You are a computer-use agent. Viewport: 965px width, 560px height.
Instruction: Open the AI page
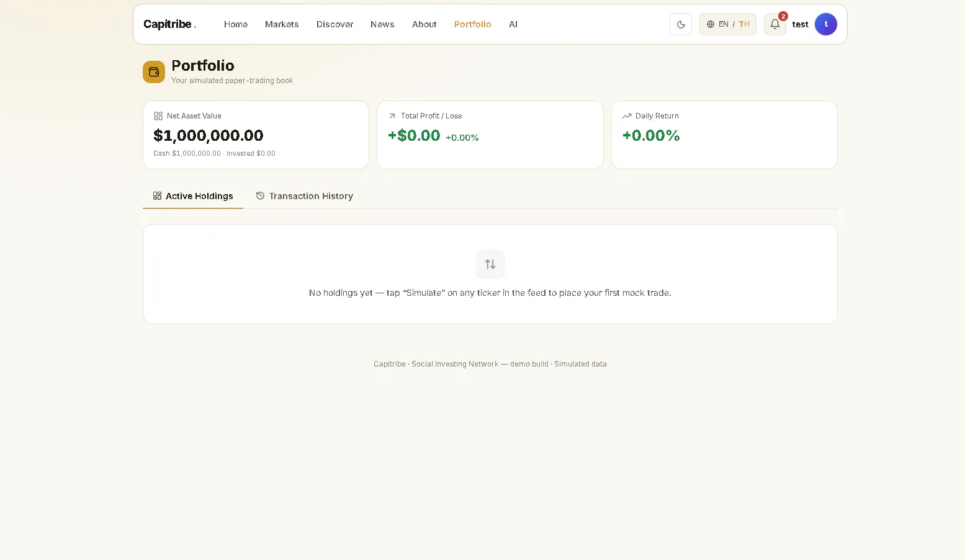click(x=513, y=24)
